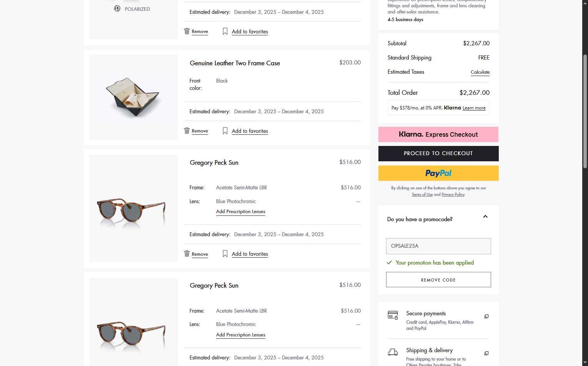The width and height of the screenshot is (588, 366).
Task: Click trash icon for Genuine Leather Two Frame Case
Action: (x=187, y=131)
